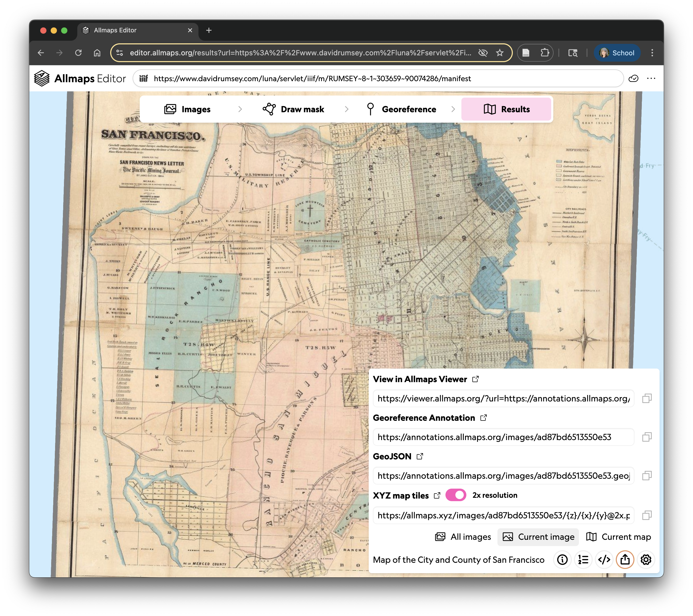Open a new browser tab
Viewport: 693px width, 616px height.
[209, 31]
